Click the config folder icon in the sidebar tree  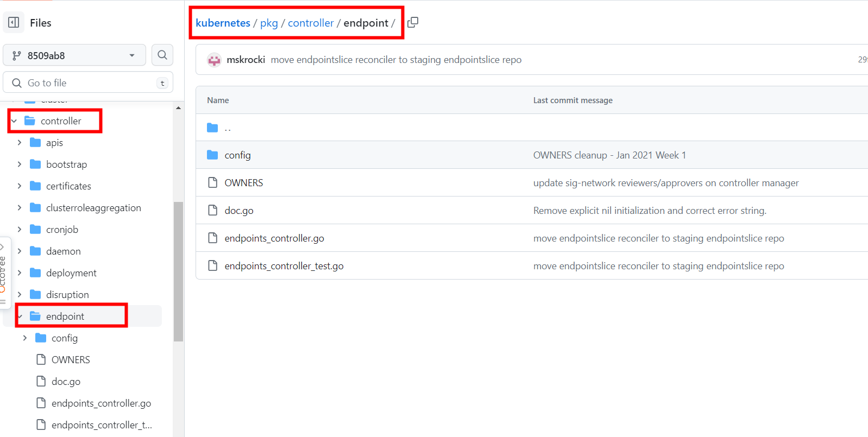pyautogui.click(x=41, y=338)
